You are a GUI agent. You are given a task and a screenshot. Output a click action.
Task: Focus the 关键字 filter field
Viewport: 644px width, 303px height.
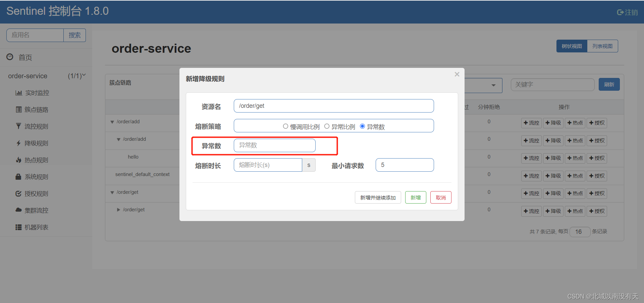click(x=553, y=85)
